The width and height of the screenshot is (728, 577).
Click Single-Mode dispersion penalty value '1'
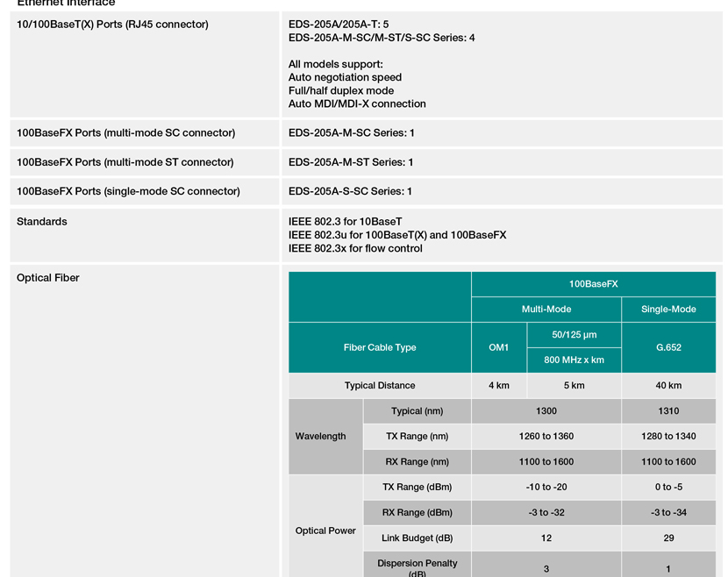[668, 568]
